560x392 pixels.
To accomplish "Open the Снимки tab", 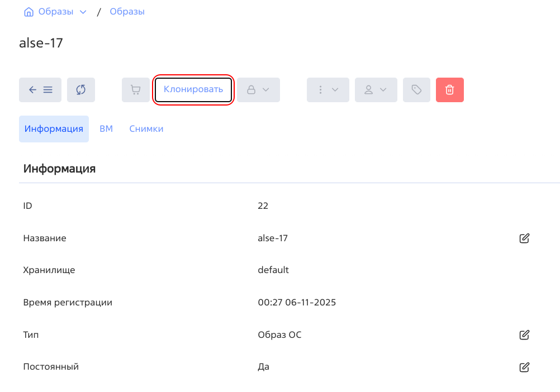I will click(x=146, y=129).
